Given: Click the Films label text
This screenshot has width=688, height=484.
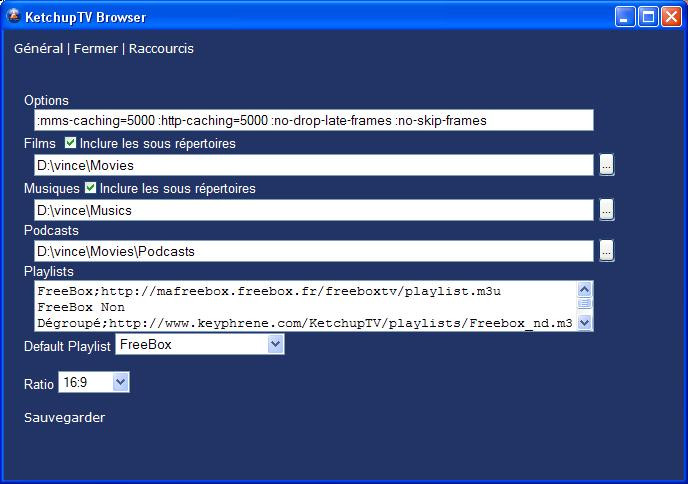Looking at the screenshot, I should click(x=40, y=143).
